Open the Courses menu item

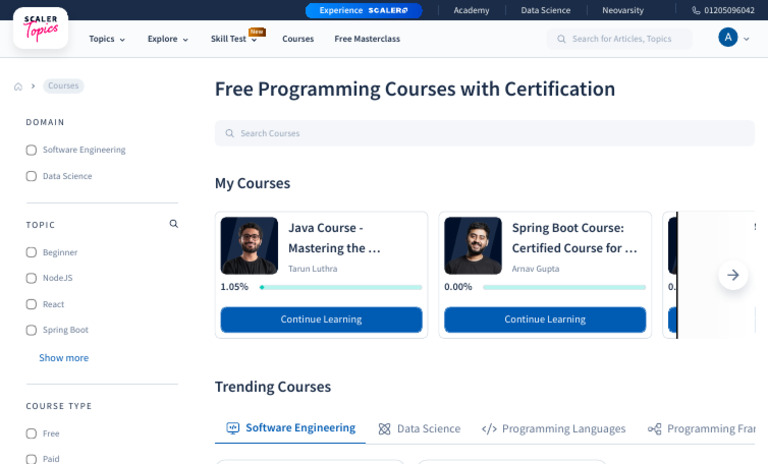[298, 39]
